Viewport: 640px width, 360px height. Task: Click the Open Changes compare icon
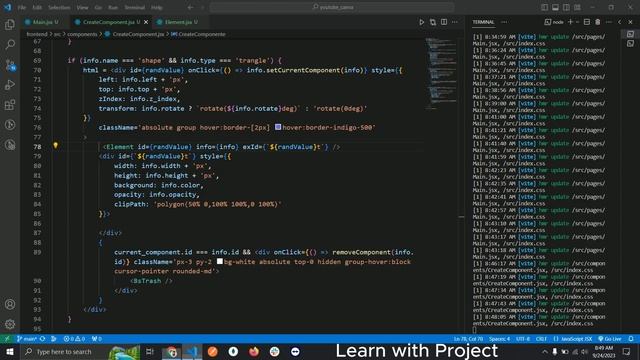point(433,22)
